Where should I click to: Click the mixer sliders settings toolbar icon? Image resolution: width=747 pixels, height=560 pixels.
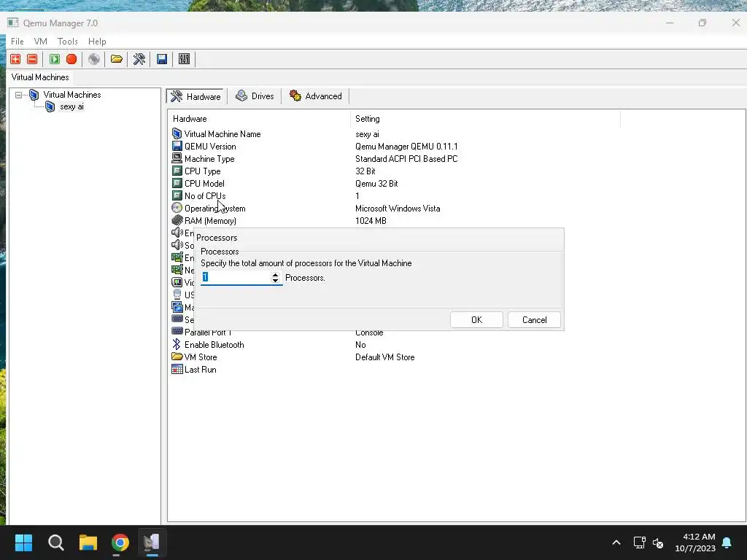tap(184, 59)
